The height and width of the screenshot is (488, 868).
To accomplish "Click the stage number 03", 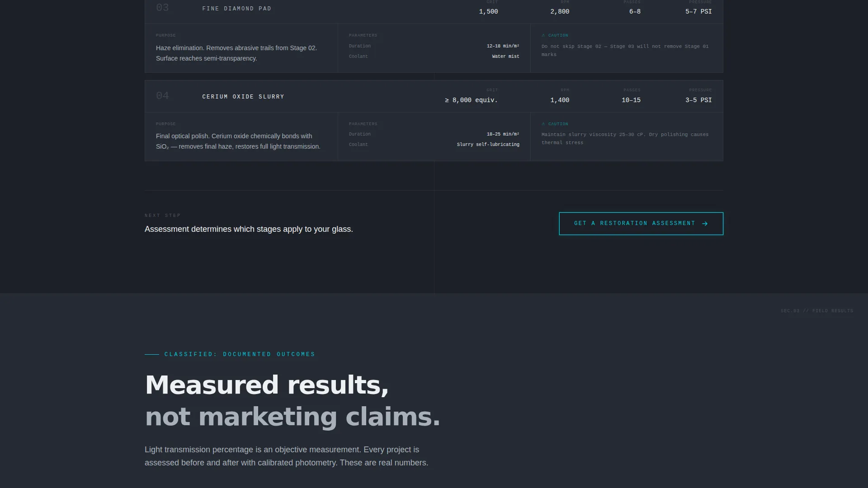I will 162,8.
